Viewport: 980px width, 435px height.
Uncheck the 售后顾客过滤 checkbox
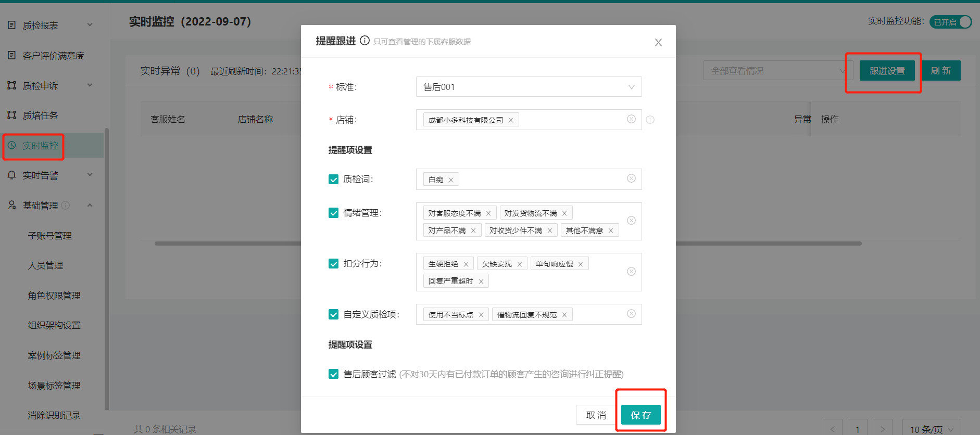click(334, 374)
